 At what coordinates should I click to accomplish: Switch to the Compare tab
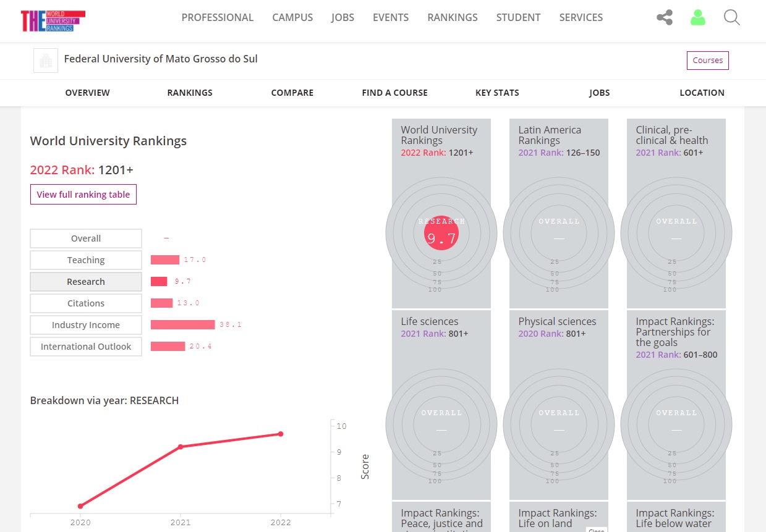(292, 93)
